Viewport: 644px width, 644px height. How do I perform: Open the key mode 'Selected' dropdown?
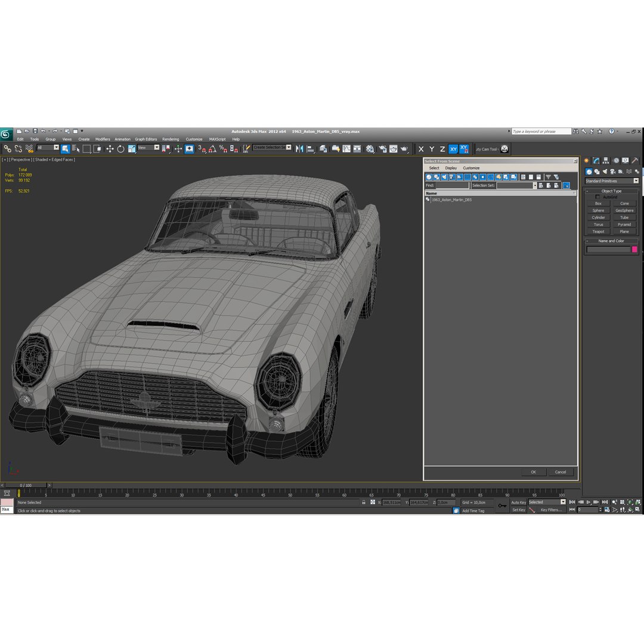tap(547, 502)
